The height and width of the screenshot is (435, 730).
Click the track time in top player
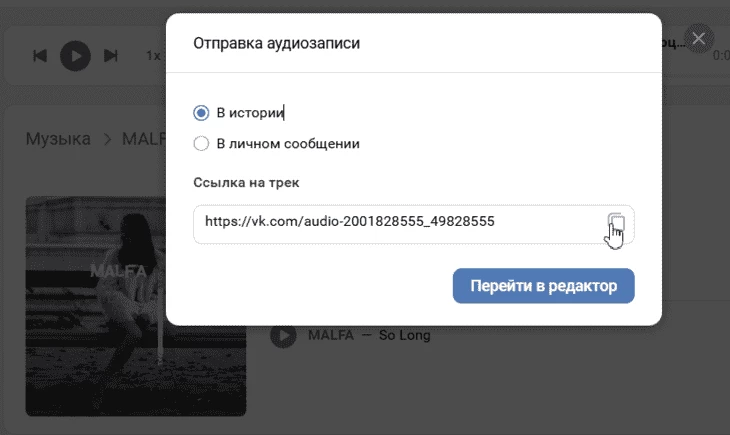[x=720, y=56]
